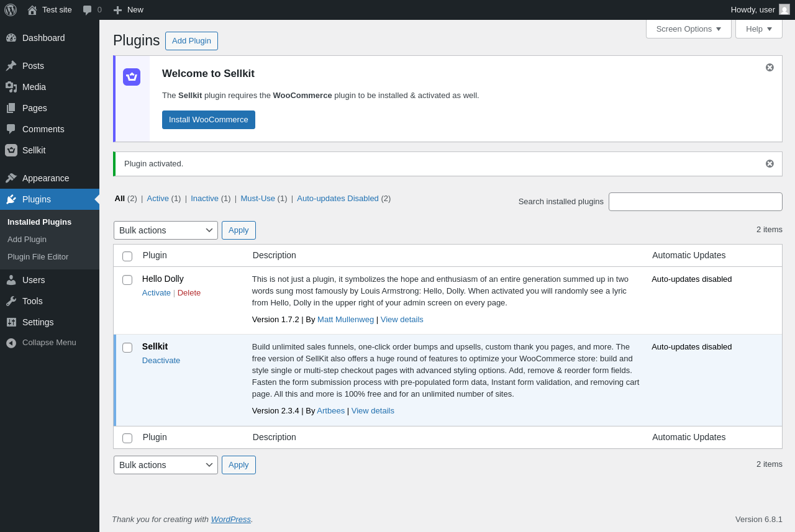Screen dimensions: 795x532
Task: Delete the Hello Dolly plugin
Action: click(189, 293)
